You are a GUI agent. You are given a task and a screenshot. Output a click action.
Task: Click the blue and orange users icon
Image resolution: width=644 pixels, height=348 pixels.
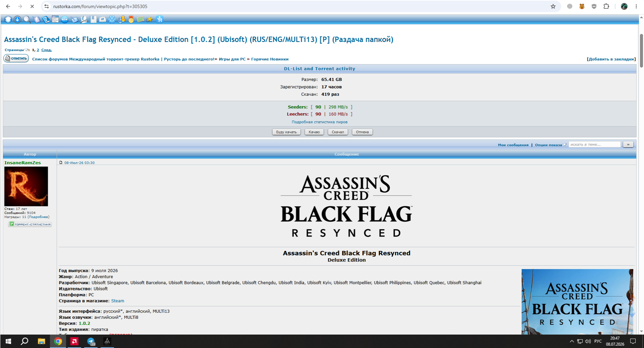click(x=121, y=19)
